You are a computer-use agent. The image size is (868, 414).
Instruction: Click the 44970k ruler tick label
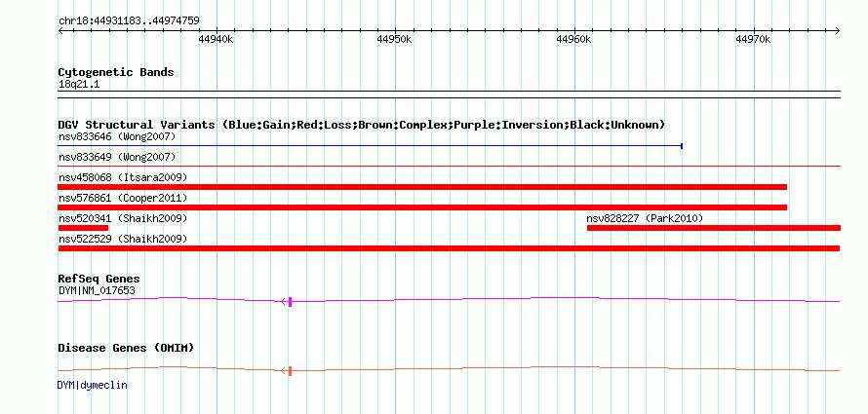tap(754, 39)
